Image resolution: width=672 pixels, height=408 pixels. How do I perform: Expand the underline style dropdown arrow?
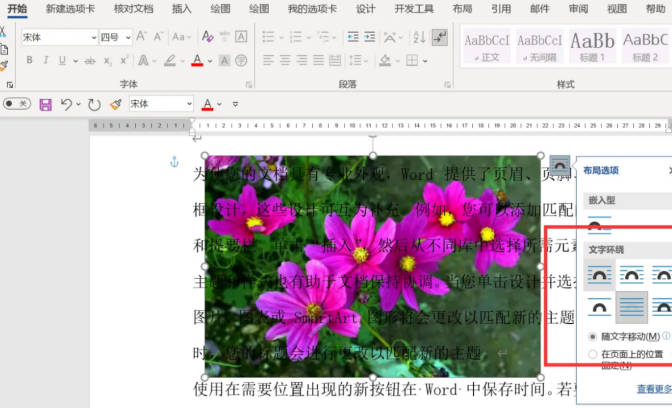75,61
